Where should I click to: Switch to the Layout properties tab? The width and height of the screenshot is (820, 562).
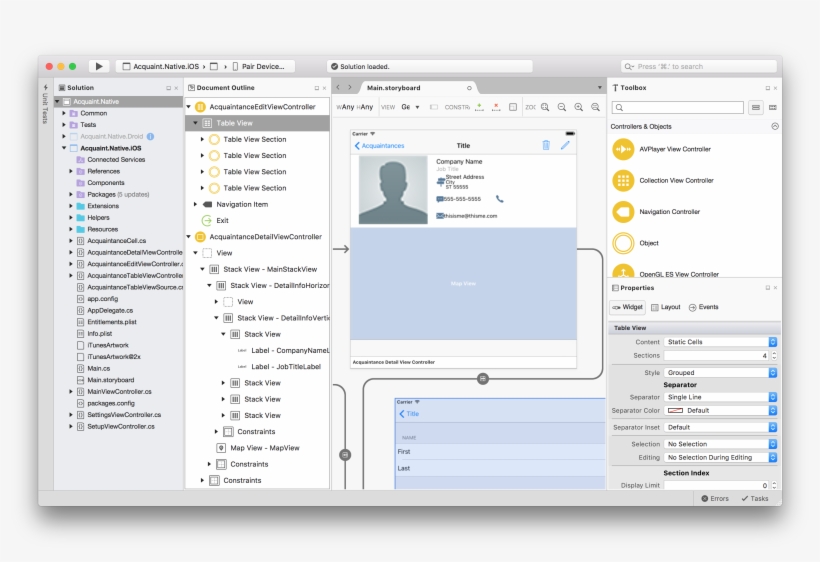tap(666, 307)
